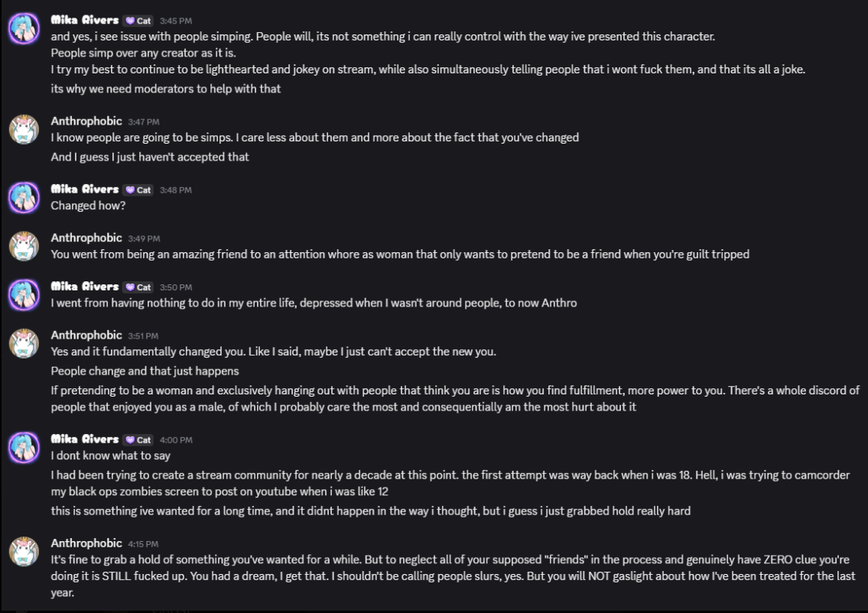Click the Cat role badge on the 3:45 PM message
The width and height of the screenshot is (868, 613).
pos(138,21)
